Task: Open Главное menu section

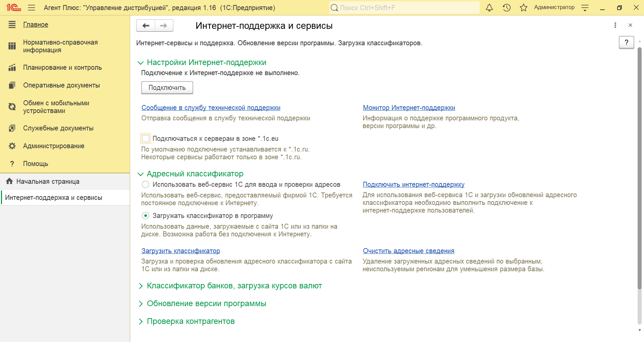Action: [36, 24]
